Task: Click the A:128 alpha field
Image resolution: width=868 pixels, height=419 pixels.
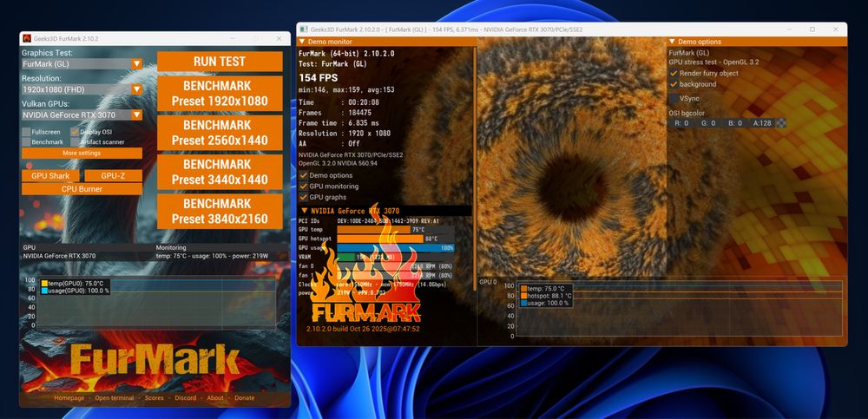Action: (x=762, y=123)
